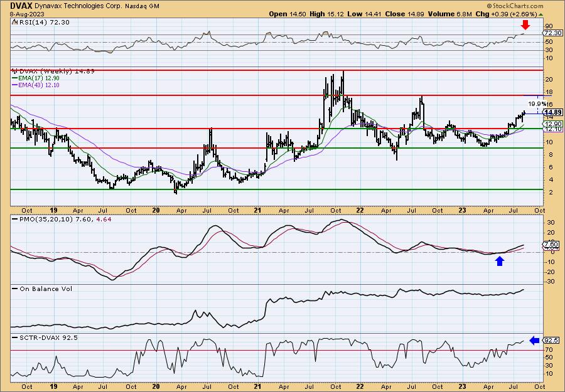Click the 19.9% upside annotation label

(x=537, y=103)
